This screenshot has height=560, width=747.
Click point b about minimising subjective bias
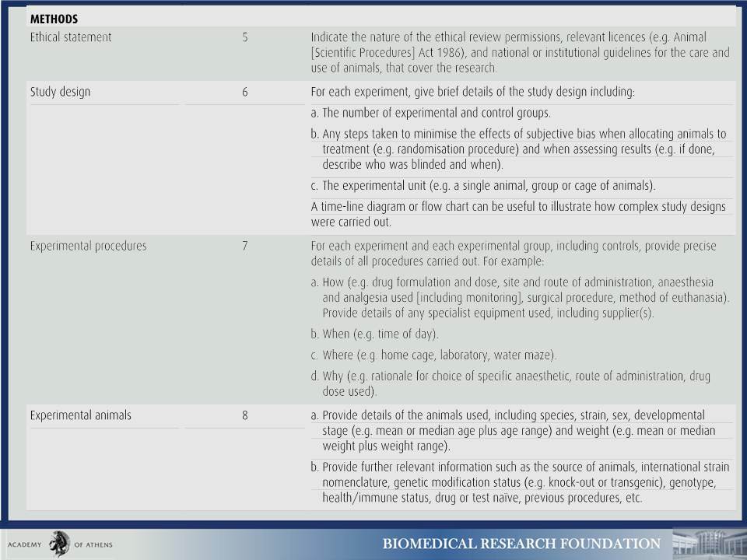click(518, 149)
